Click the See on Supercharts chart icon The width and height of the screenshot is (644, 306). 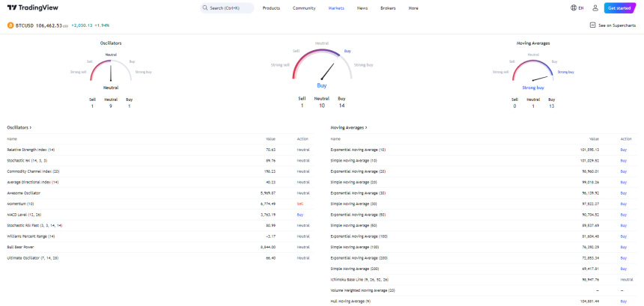click(x=593, y=25)
